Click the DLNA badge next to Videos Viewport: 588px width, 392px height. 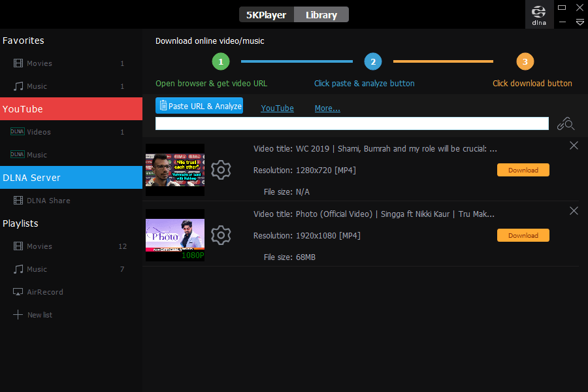coord(17,131)
